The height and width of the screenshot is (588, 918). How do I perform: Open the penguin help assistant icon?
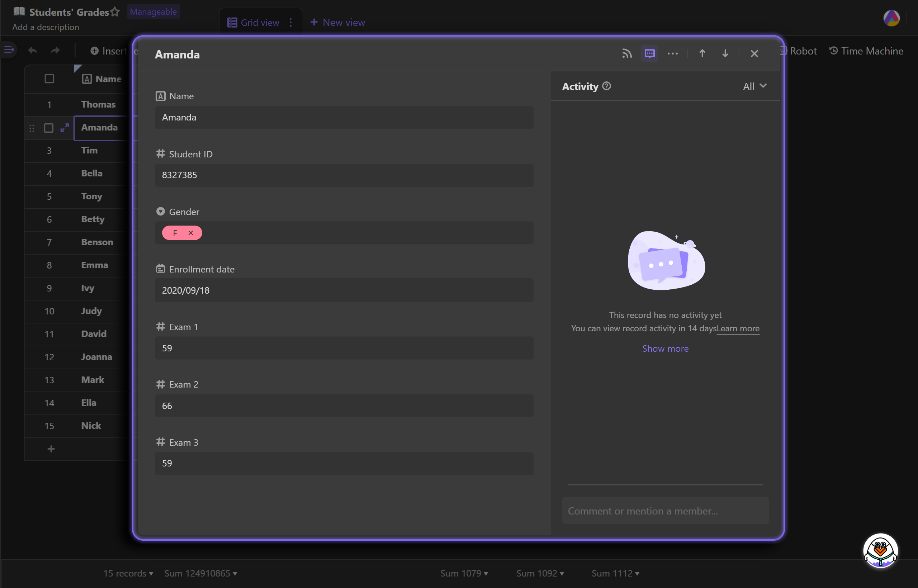880,551
